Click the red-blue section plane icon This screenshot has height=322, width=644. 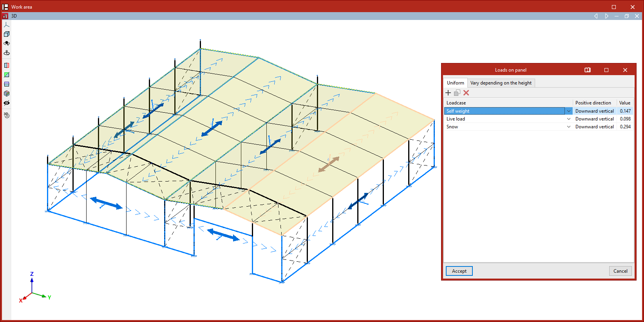click(x=7, y=65)
